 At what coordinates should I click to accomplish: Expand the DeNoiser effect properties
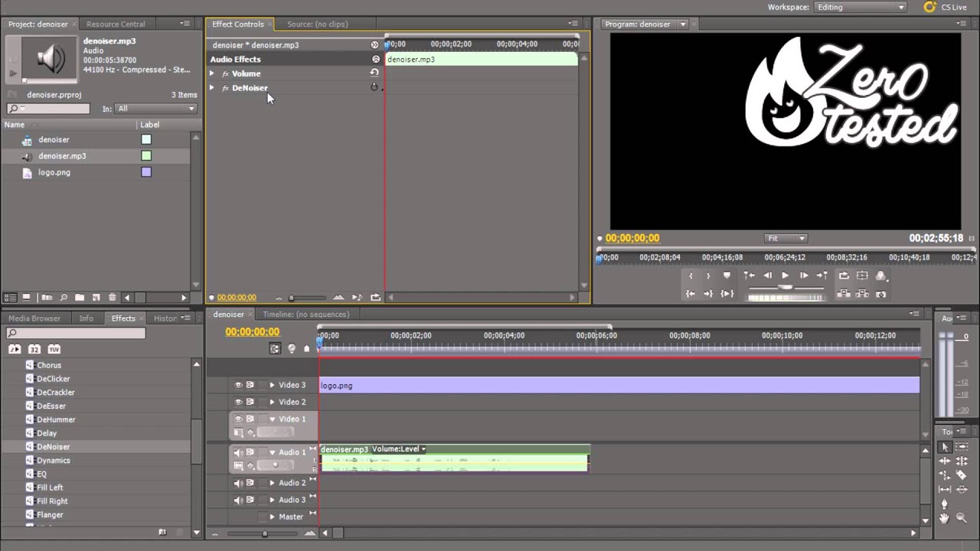(212, 88)
